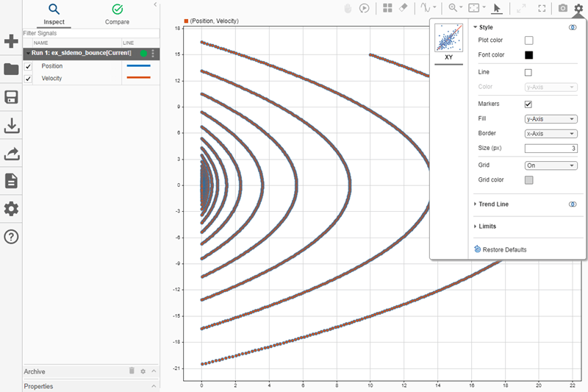588x392 pixels.
Task: Click the Import download-arrow icon in sidebar
Action: 11,126
